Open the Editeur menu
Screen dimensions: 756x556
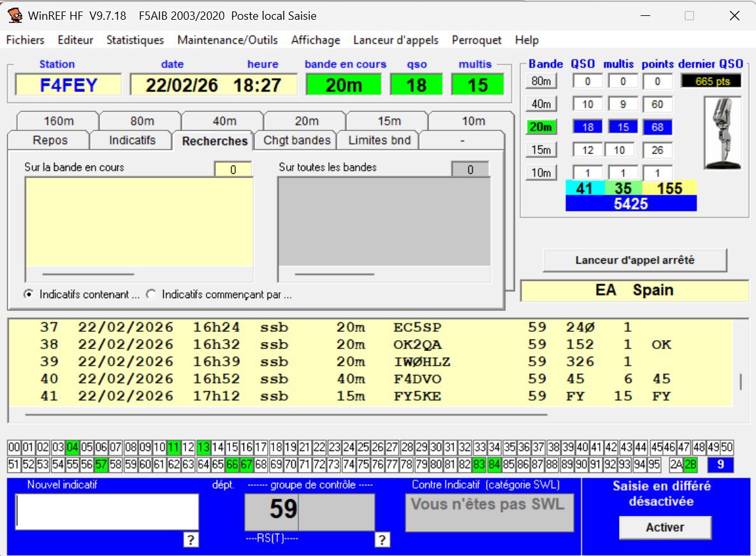click(75, 40)
